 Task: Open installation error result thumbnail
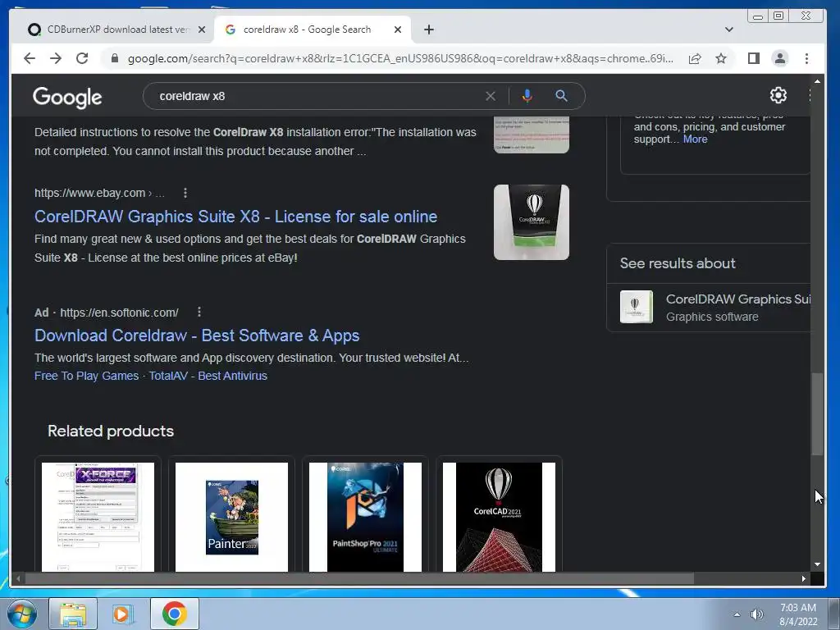tap(532, 135)
